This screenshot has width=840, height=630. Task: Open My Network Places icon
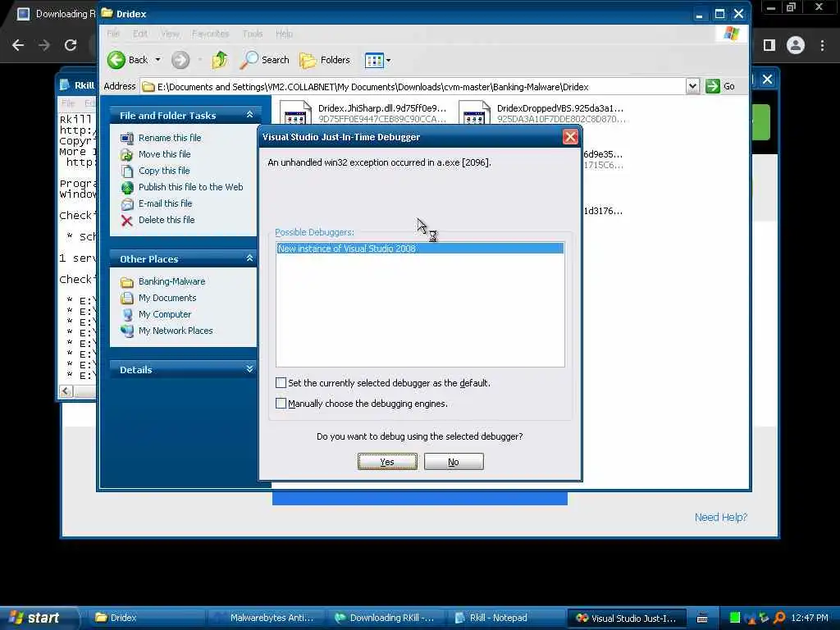click(x=127, y=331)
